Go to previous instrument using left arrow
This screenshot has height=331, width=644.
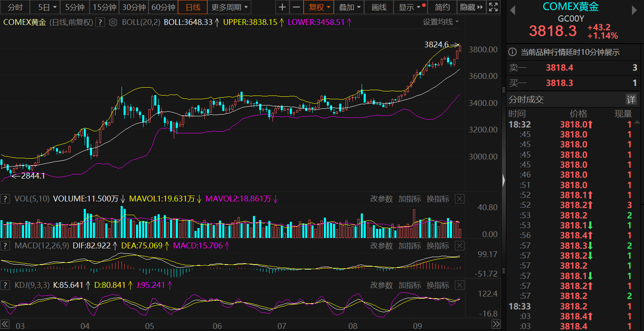(x=513, y=10)
